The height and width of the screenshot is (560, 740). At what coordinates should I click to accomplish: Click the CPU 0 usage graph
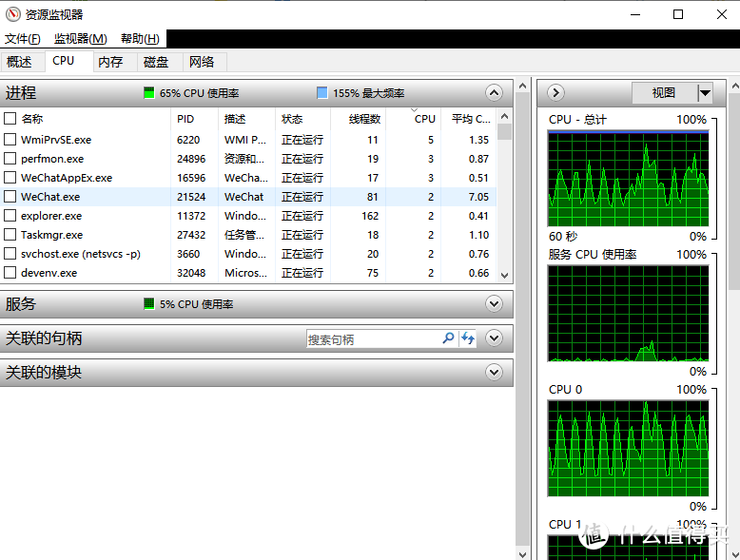[628, 449]
